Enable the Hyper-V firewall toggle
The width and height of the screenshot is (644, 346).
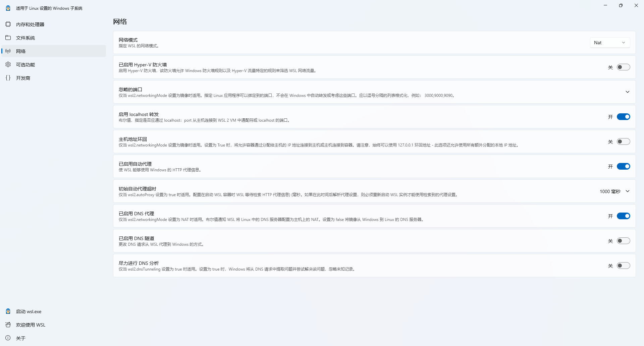point(623,67)
